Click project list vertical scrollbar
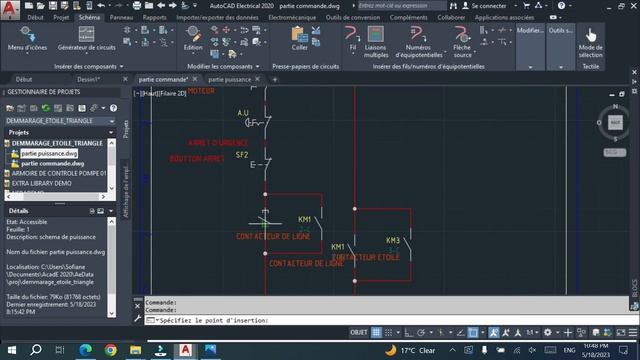 click(111, 165)
